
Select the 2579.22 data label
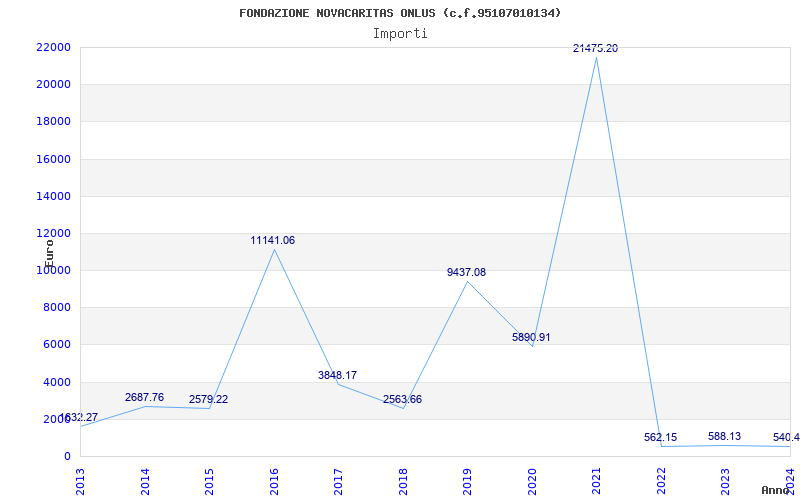208,399
